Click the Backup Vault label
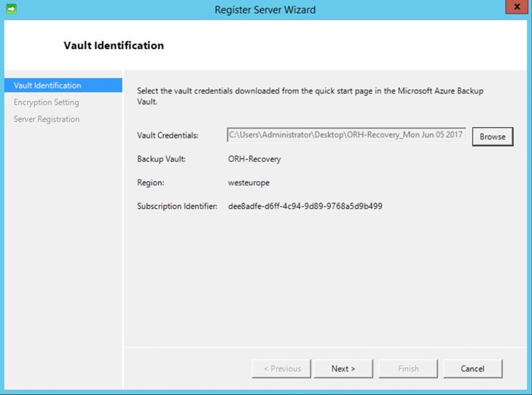 pos(161,159)
